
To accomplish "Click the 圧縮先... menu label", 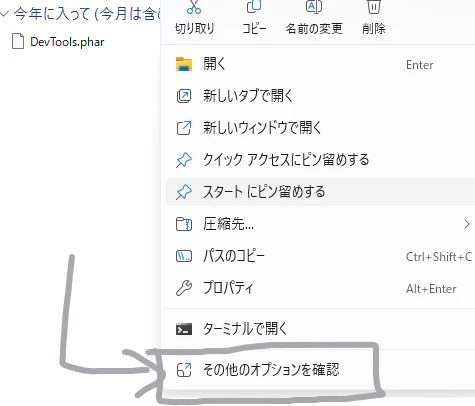I will pos(228,224).
